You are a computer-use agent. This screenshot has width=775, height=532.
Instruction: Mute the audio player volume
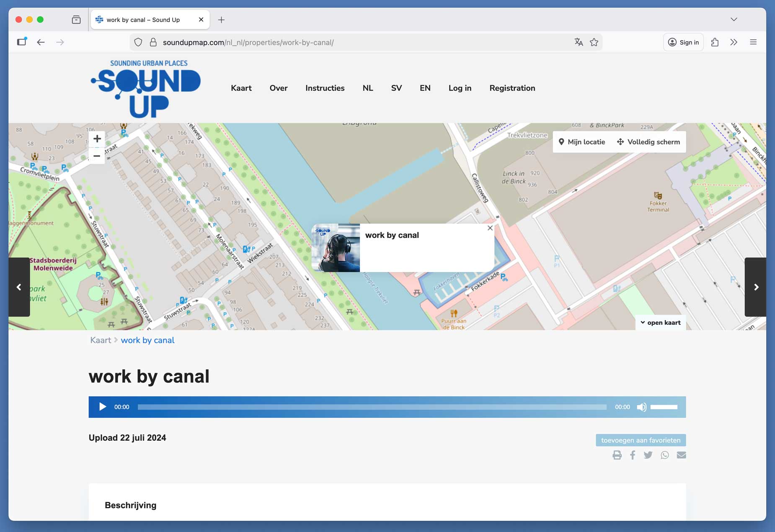[x=641, y=407]
